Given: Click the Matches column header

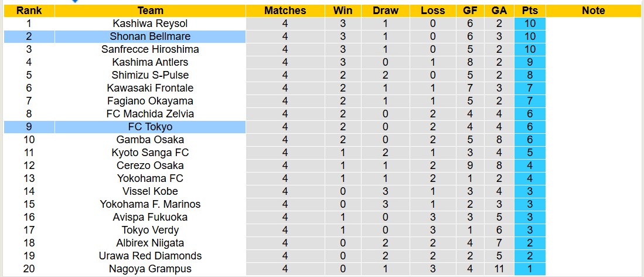Looking at the screenshot, I should [285, 11].
